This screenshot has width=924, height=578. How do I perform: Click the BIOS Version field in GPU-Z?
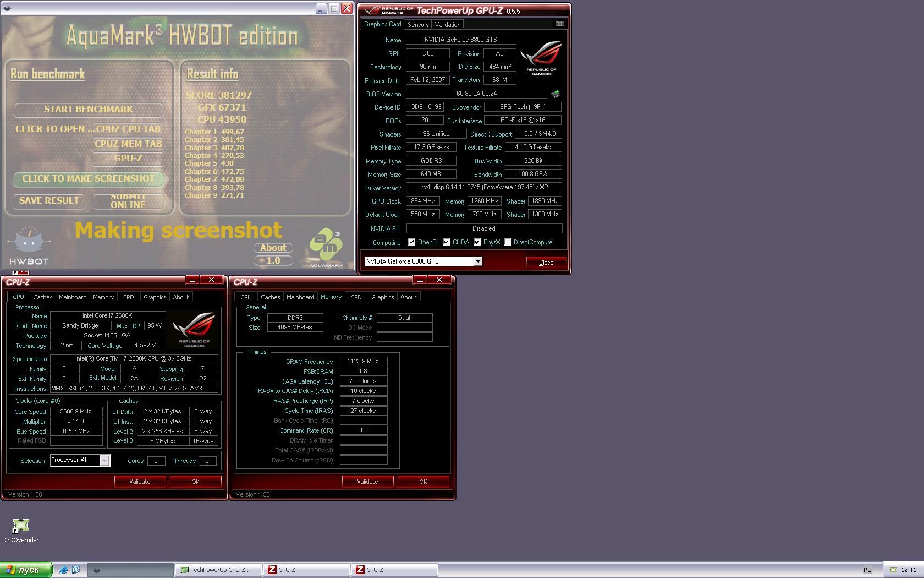(476, 94)
